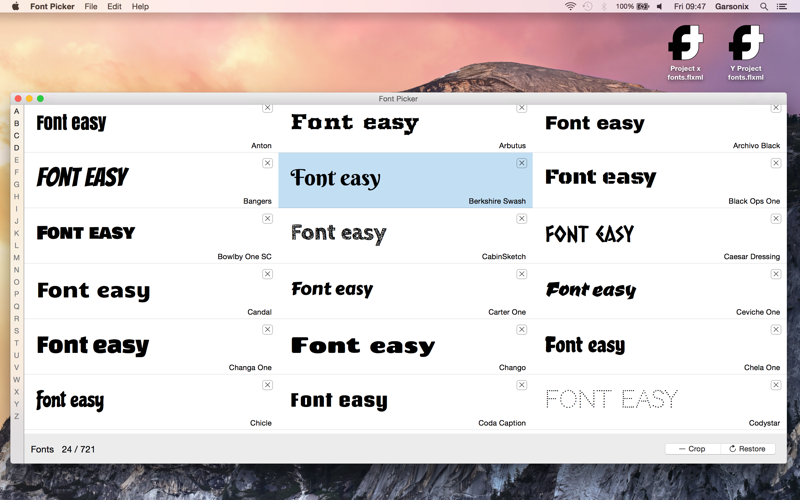Screen dimensions: 800x500
Task: Select the CabinSketch font preview
Action: [x=406, y=236]
